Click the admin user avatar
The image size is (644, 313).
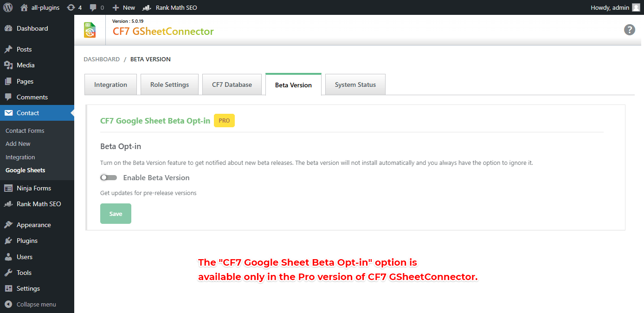point(636,7)
